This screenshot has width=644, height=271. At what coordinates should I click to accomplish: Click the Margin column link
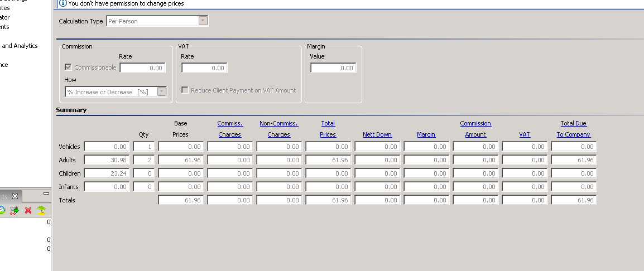pyautogui.click(x=426, y=135)
